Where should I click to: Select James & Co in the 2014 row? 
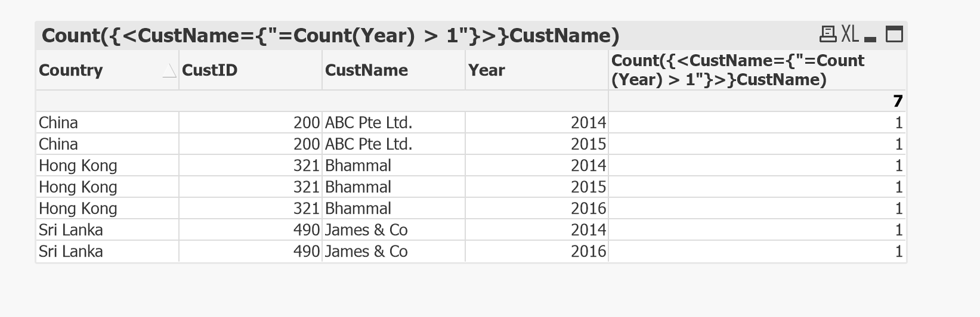[366, 230]
